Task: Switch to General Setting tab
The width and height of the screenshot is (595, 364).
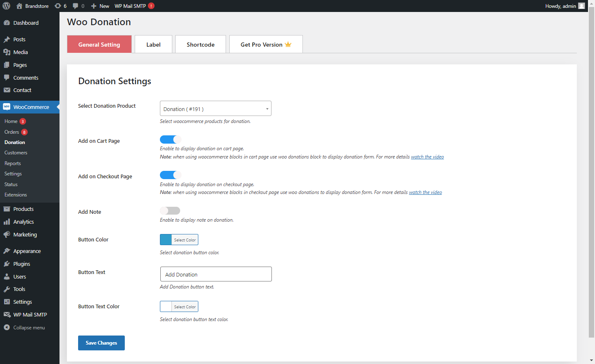Action: coord(99,44)
